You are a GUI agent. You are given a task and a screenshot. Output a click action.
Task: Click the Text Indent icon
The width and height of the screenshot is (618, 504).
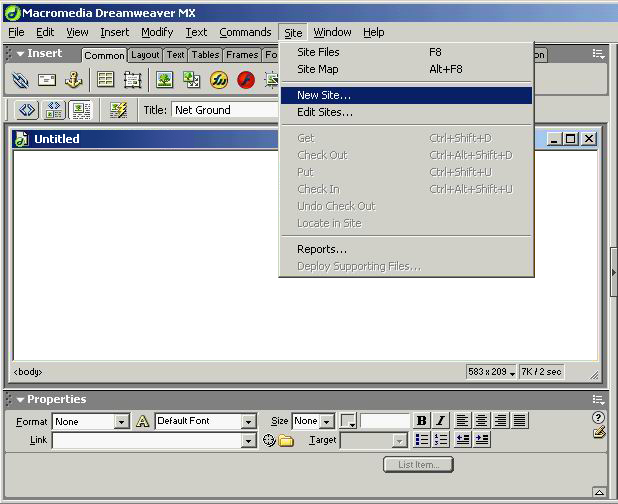pos(482,439)
